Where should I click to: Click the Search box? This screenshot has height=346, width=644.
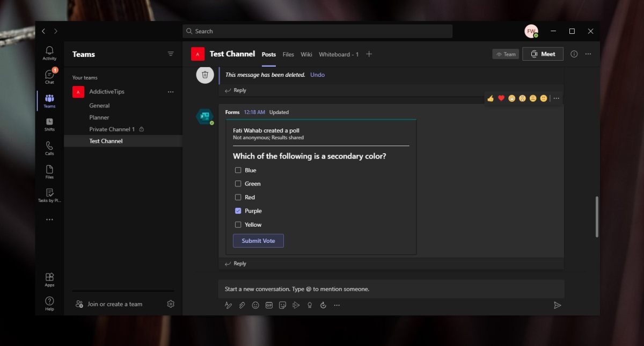317,31
